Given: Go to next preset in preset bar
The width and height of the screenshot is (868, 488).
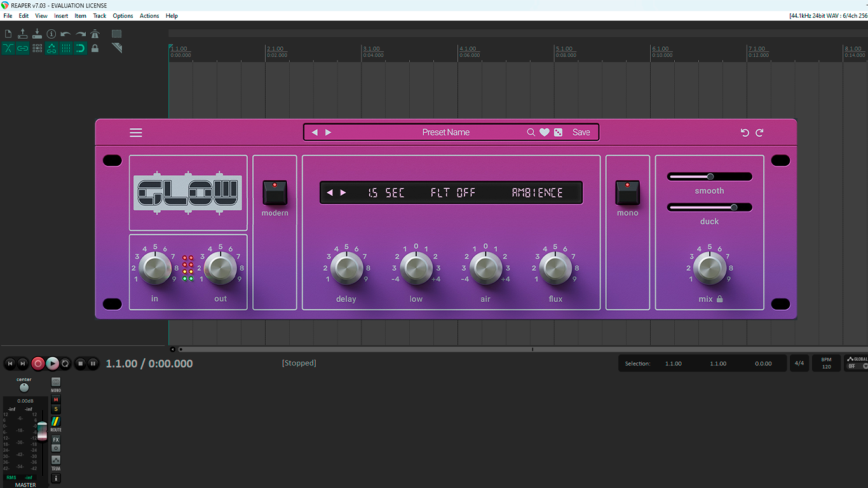Looking at the screenshot, I should click(329, 132).
